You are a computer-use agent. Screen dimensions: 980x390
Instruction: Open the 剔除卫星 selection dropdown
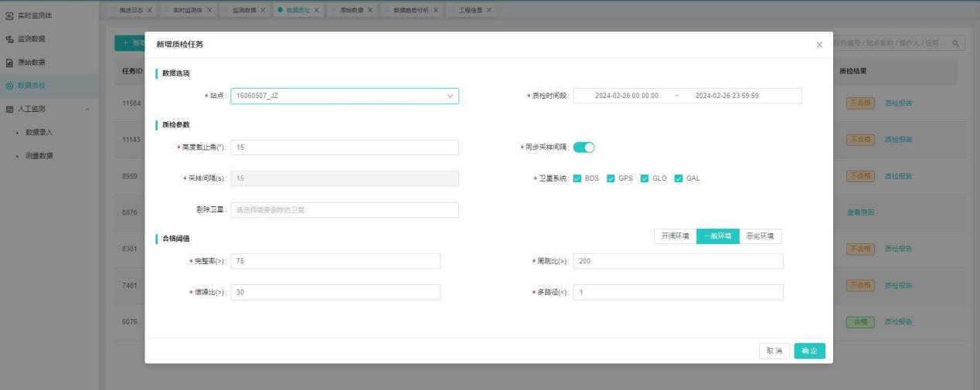pos(344,210)
